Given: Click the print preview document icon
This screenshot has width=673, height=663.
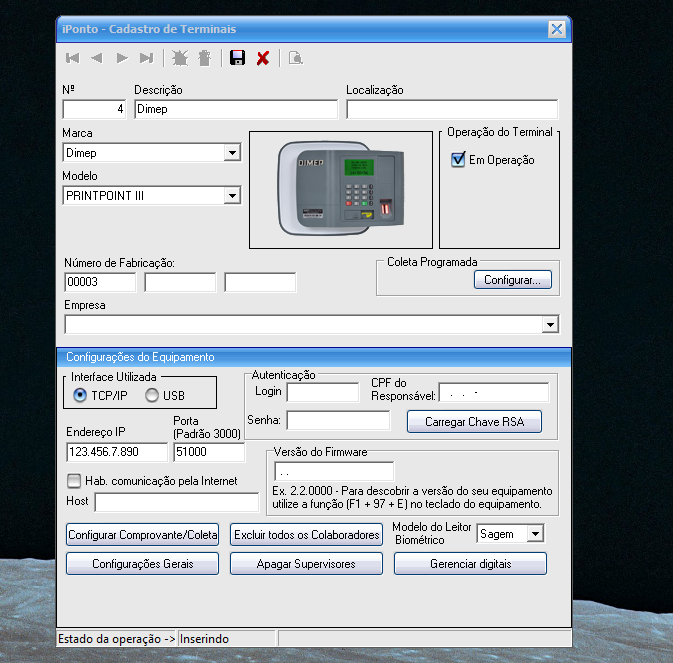Looking at the screenshot, I should click(295, 58).
